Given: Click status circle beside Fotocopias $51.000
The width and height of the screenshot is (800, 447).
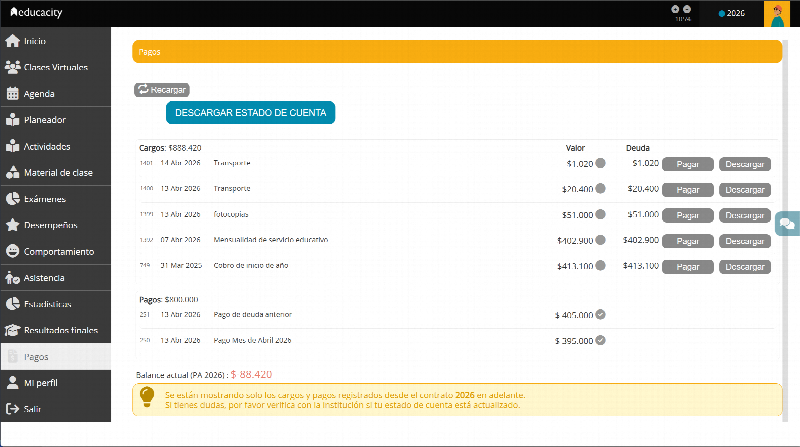Looking at the screenshot, I should 601,214.
